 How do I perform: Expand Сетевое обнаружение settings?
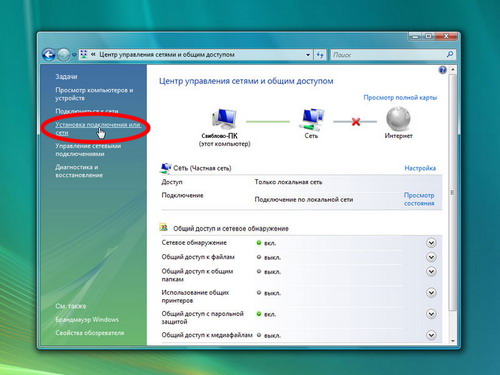431,243
